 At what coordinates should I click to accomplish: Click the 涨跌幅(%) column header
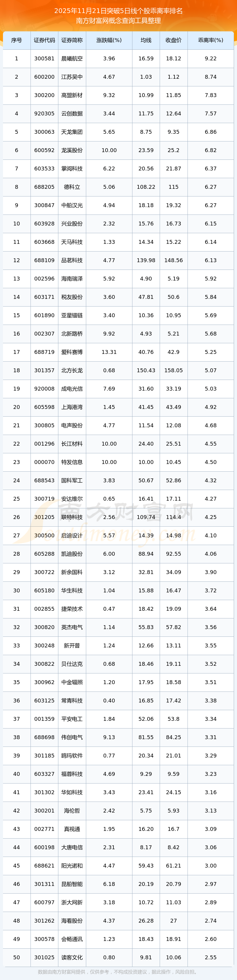pos(109,40)
